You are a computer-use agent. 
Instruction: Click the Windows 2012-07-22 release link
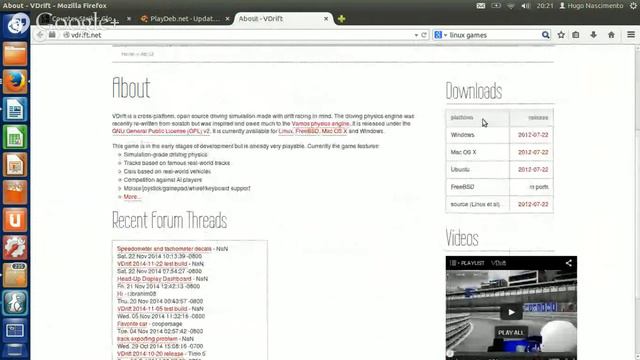[x=533, y=135]
